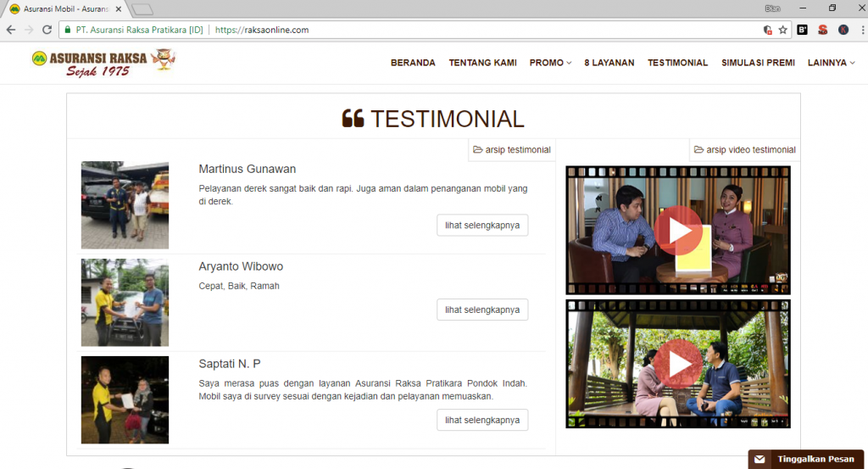Open Aryanto Wibowo's photo thumbnail
Screen dimensions: 868x469
click(125, 302)
